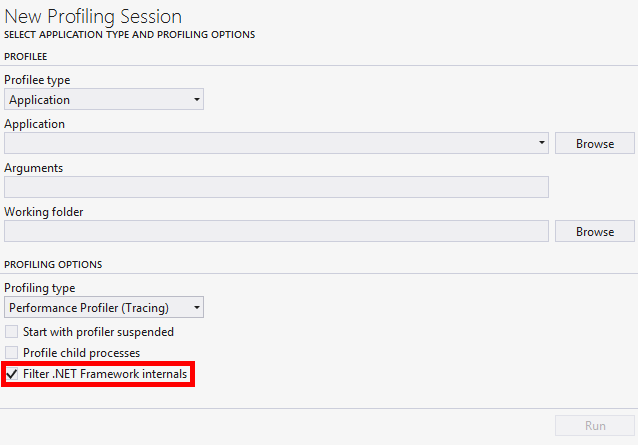Click the Run button
Image resolution: width=638 pixels, height=445 pixels.
[594, 425]
